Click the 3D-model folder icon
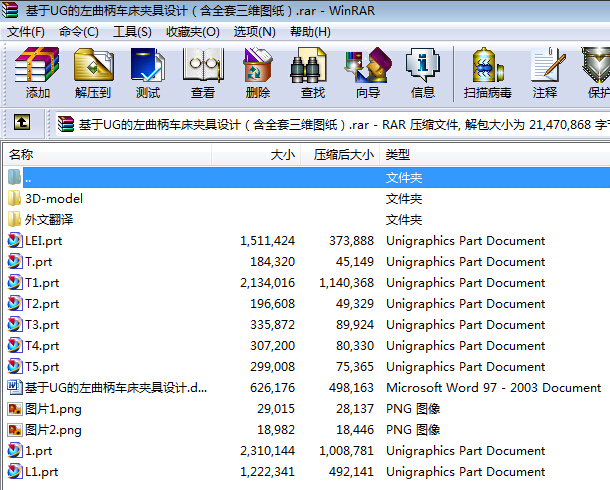The image size is (610, 490). point(15,198)
